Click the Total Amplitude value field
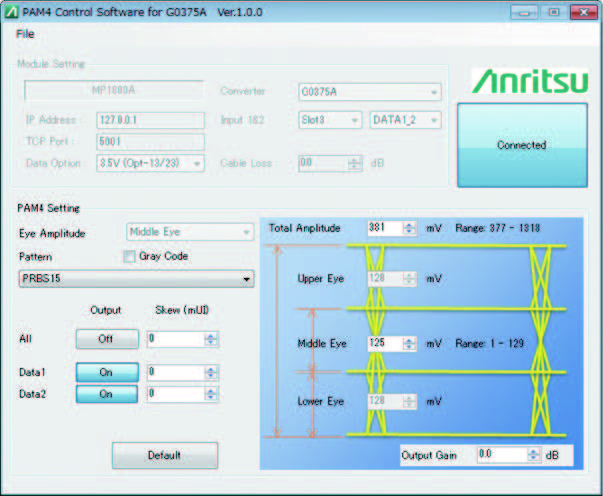603x496 pixels. coord(385,228)
